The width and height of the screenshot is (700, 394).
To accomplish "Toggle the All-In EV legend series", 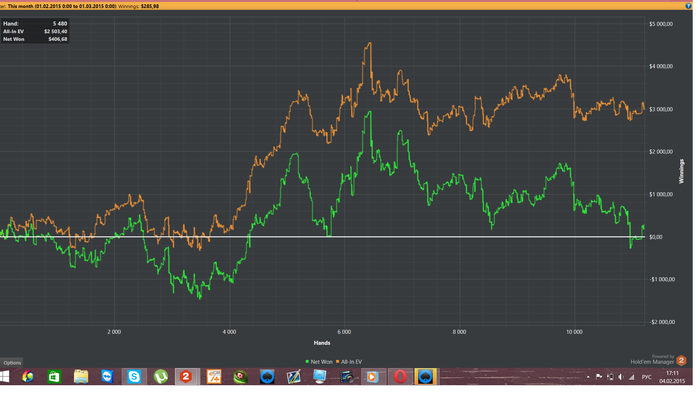I will click(349, 362).
